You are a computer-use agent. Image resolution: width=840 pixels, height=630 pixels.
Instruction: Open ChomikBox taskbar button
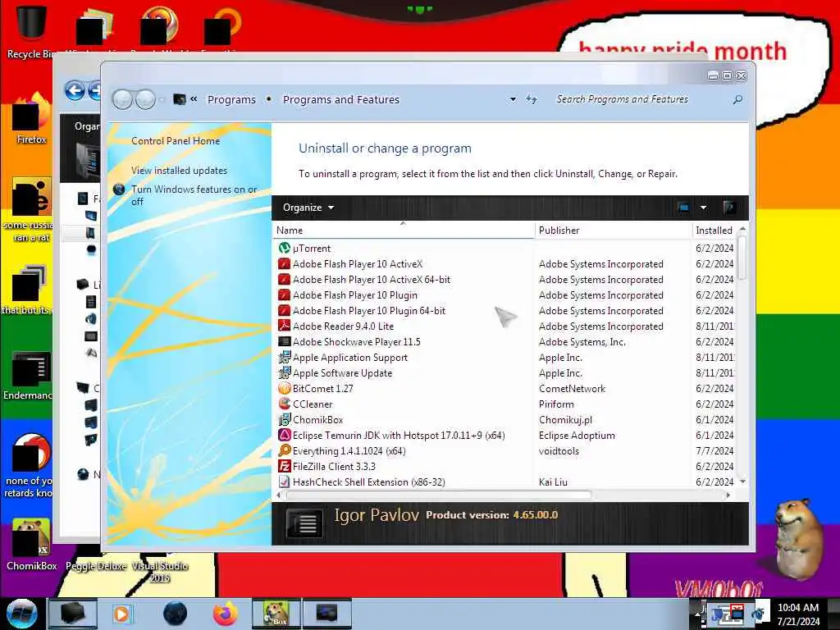276,614
